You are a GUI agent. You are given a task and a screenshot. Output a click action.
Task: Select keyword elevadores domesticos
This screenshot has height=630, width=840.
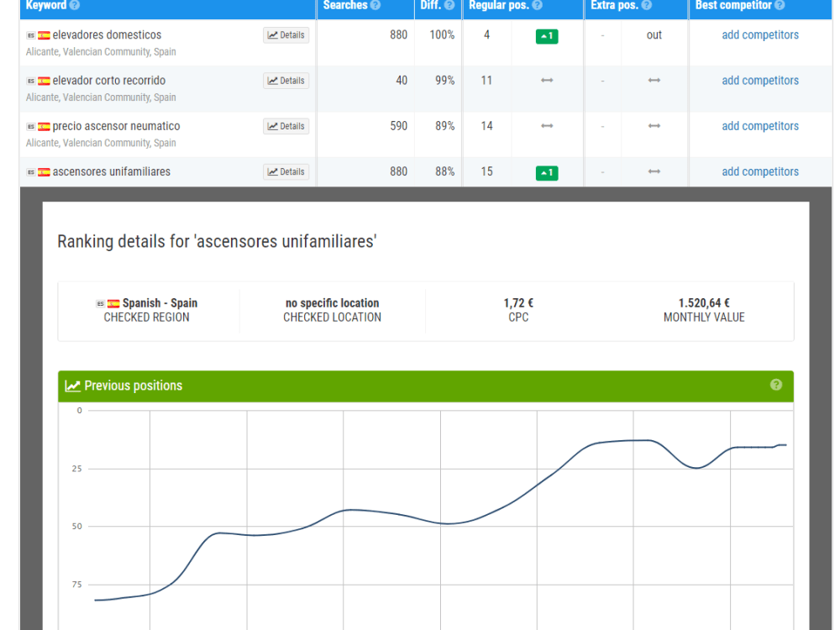click(x=107, y=34)
